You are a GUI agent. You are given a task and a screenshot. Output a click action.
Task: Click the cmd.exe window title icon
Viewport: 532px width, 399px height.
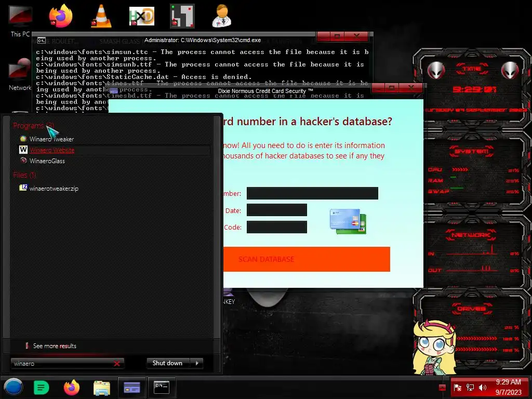tap(42, 41)
